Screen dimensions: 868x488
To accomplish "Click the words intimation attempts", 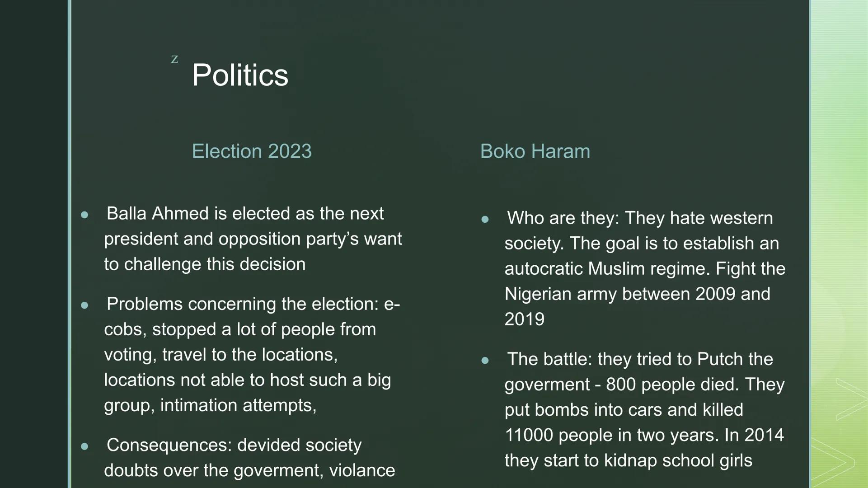I will (238, 405).
